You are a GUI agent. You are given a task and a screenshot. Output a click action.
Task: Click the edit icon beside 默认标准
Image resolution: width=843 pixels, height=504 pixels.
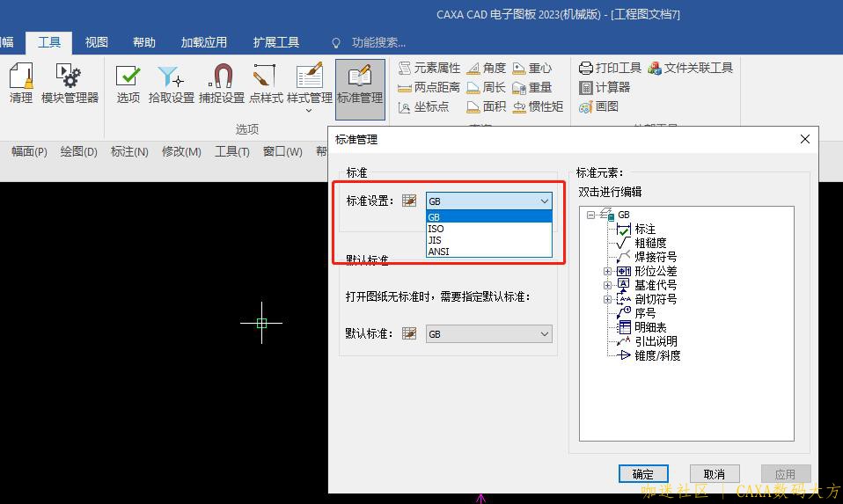[409, 333]
